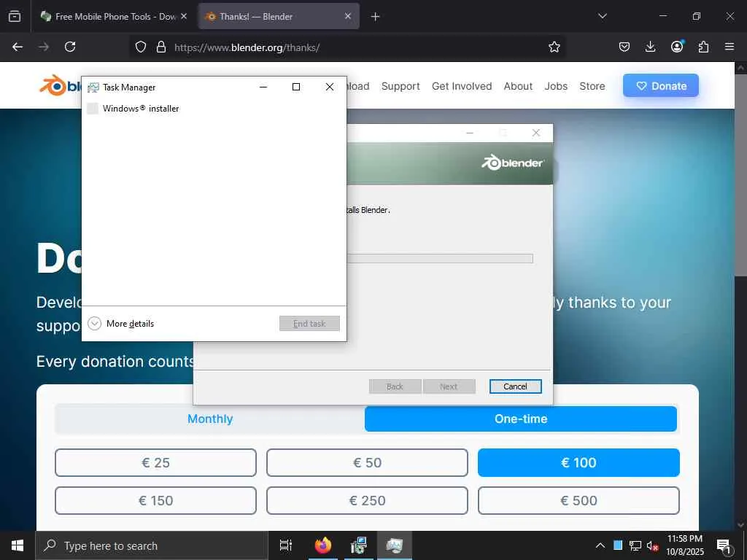Open Firefox recent browsing panel icon
The image size is (747, 560).
(x=15, y=16)
